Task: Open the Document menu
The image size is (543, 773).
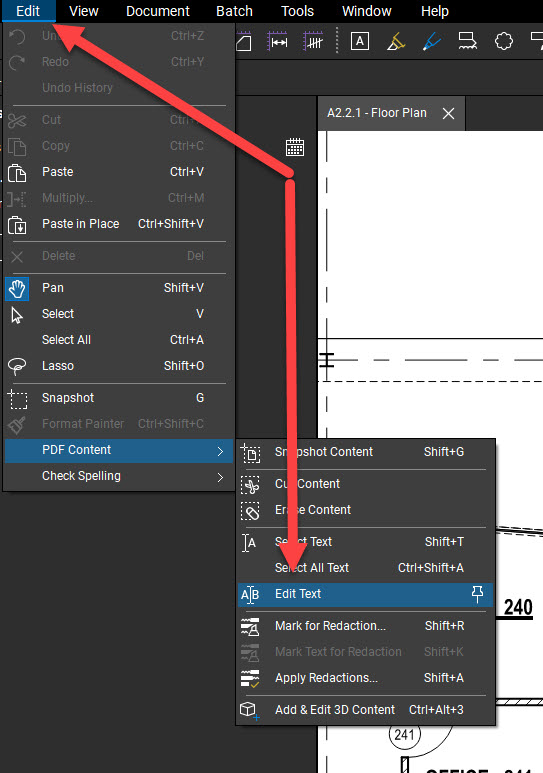Action: point(158,11)
